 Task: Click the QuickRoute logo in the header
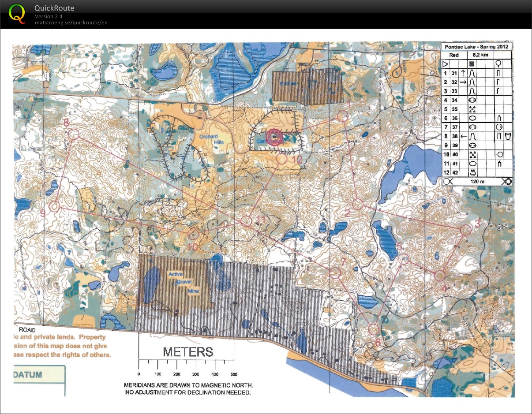(17, 13)
